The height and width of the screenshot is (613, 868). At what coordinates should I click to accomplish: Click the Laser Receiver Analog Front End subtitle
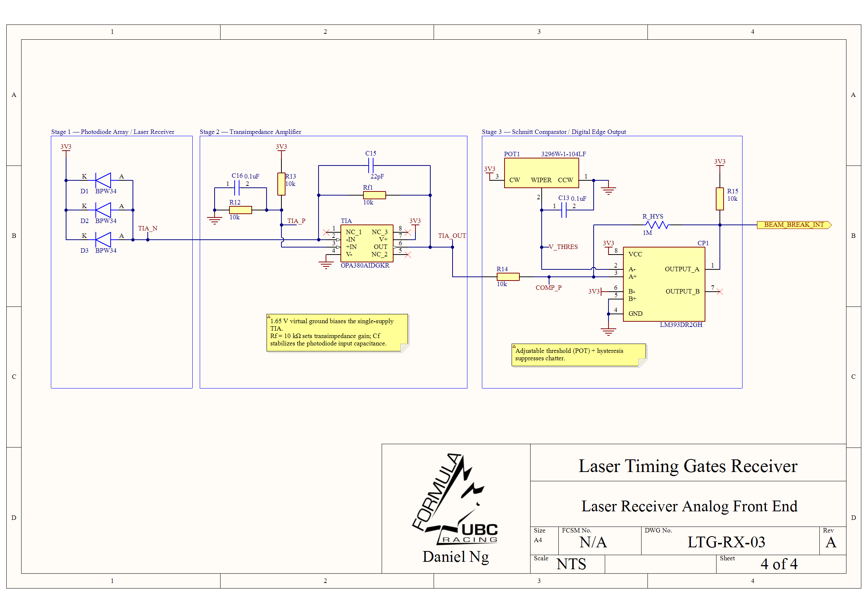coord(689,506)
